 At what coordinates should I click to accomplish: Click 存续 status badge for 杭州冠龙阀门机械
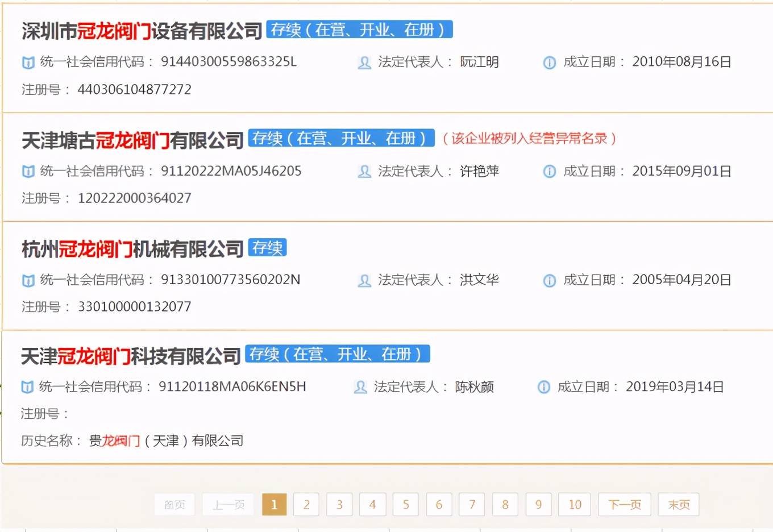point(267,248)
